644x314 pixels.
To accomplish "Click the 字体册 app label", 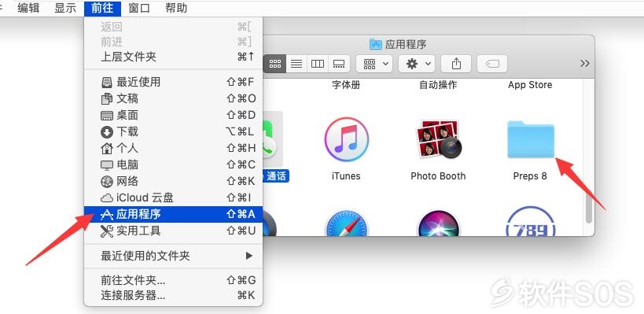I will 346,85.
